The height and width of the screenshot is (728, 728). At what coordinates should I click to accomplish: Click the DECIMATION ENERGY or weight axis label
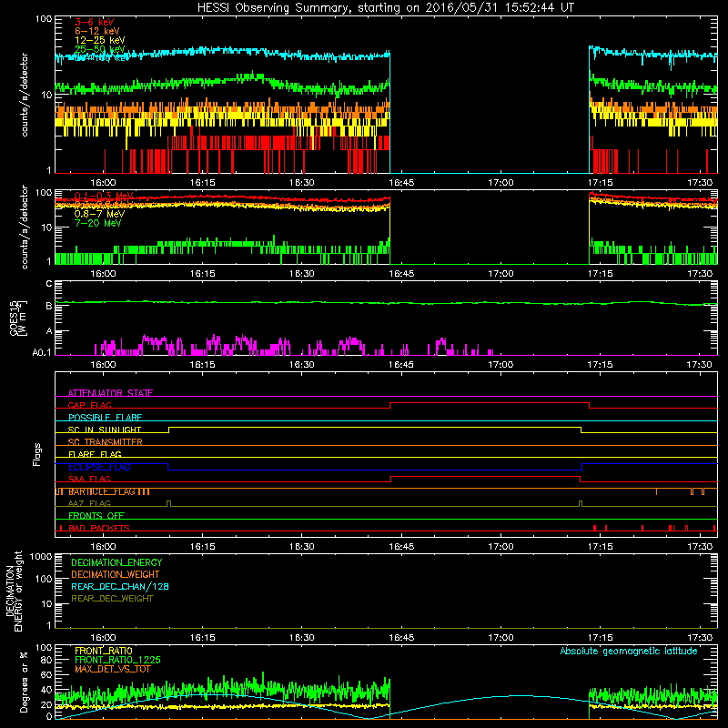click(15, 591)
